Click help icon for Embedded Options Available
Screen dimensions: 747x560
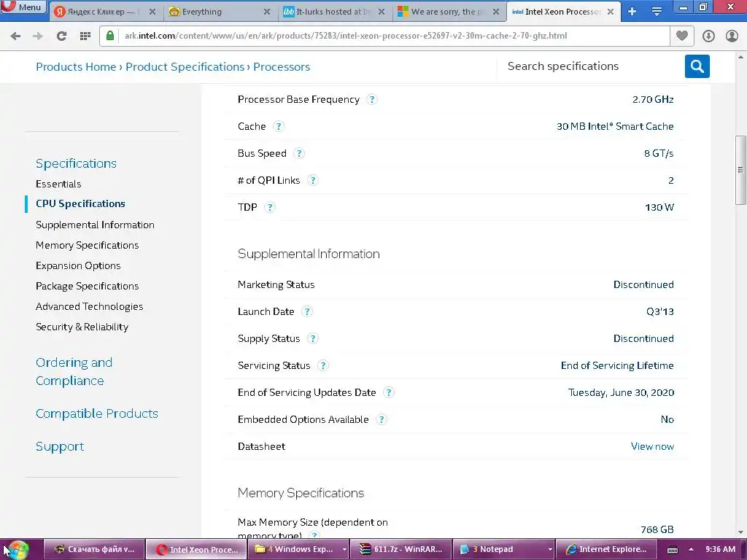[381, 419]
